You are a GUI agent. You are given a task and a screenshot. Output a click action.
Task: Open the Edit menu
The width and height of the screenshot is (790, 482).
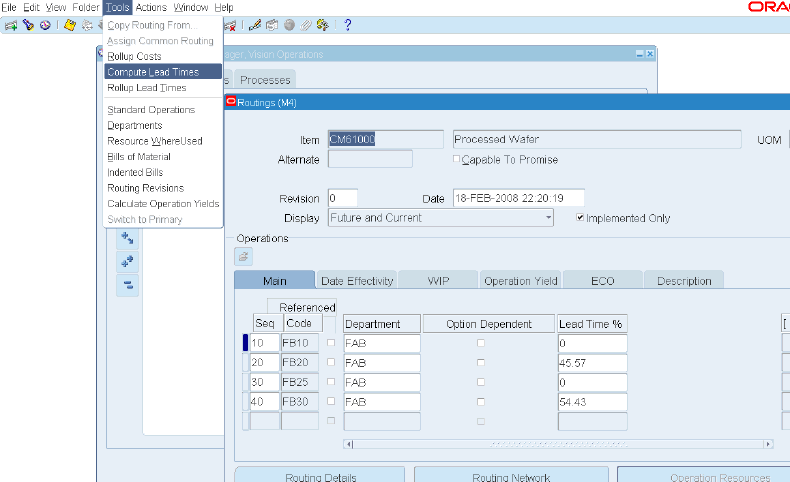pos(31,8)
